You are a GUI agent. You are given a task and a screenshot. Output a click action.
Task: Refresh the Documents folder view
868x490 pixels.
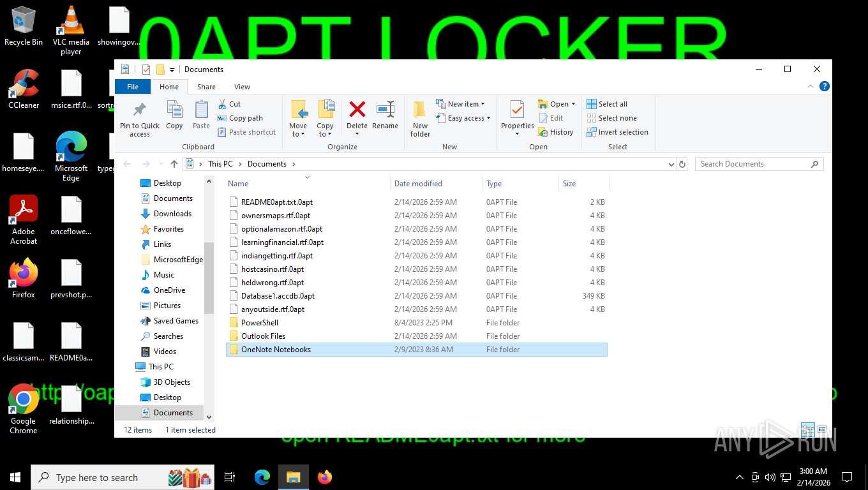point(682,164)
